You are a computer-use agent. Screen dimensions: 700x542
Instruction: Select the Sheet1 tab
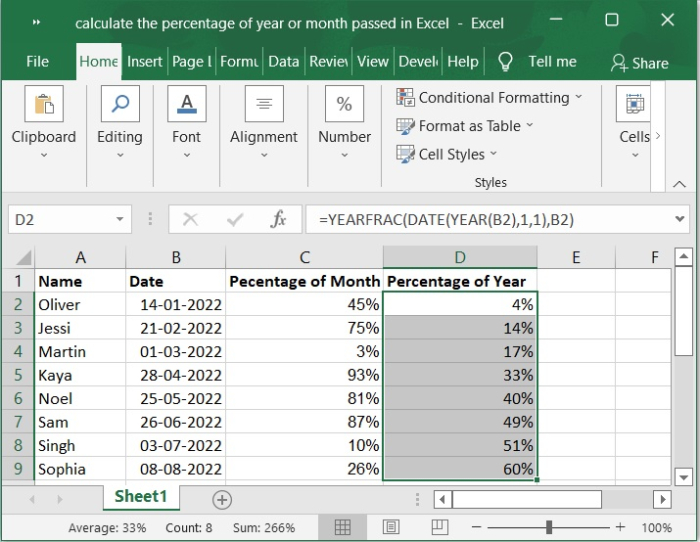click(141, 497)
